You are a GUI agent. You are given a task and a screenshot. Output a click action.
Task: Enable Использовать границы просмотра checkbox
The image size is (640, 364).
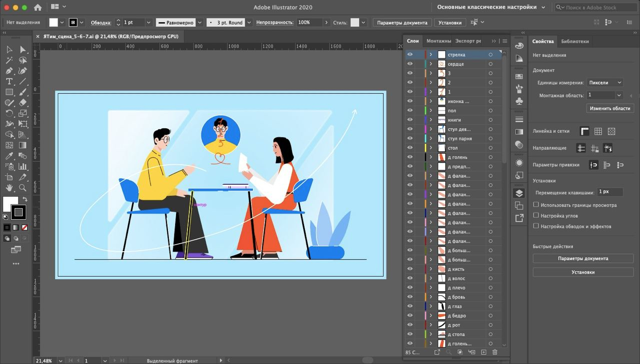click(536, 205)
